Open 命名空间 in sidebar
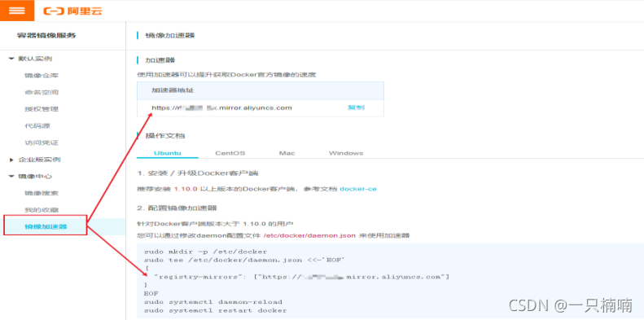 pos(42,93)
